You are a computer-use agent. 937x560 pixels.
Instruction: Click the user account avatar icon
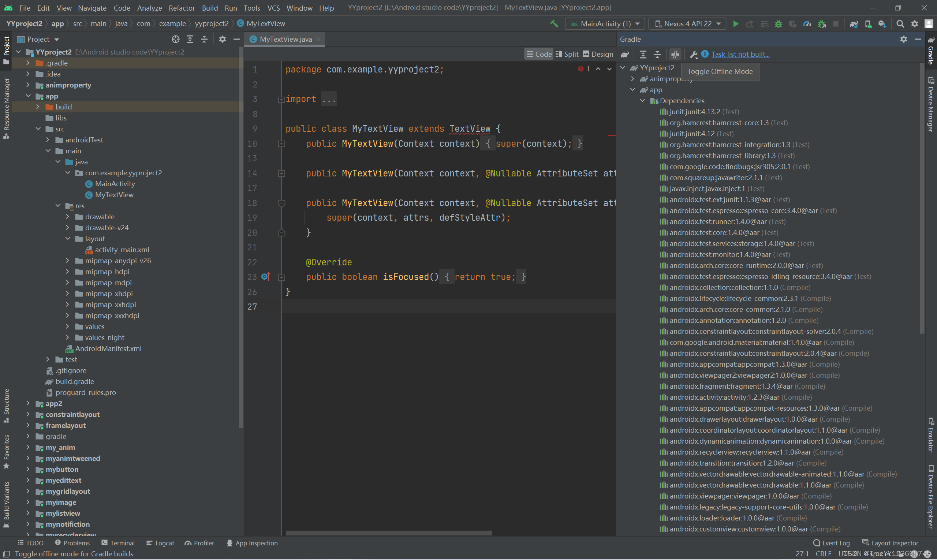pyautogui.click(x=929, y=24)
